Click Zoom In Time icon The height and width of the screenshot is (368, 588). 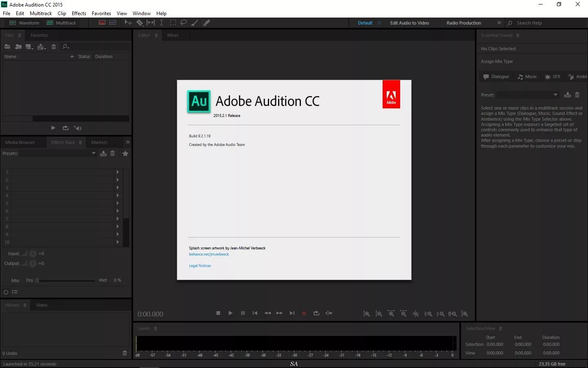coord(391,314)
